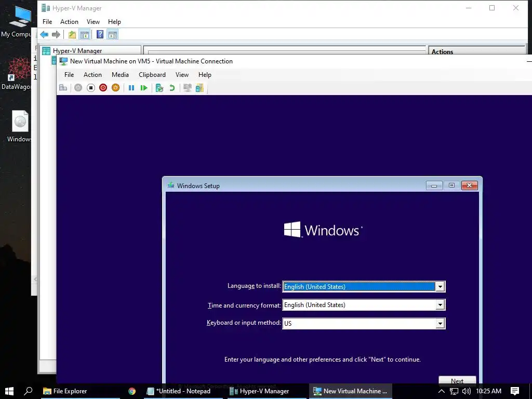Create a checkpoint using toolbar icon
Screen dimensions: 532x399
(159, 88)
